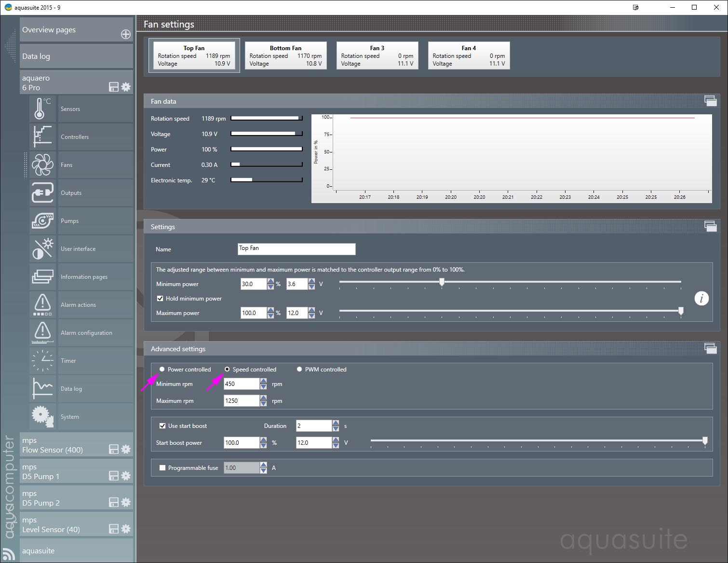Adjust the start boost Duration stepper

tap(336, 426)
